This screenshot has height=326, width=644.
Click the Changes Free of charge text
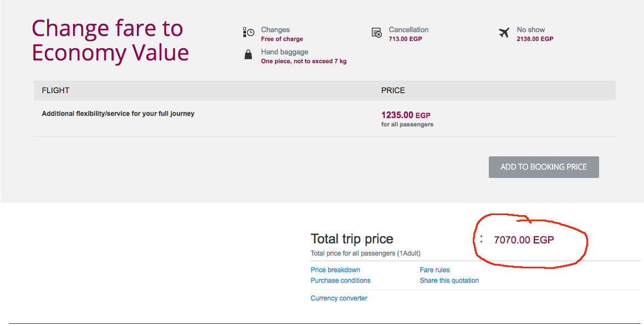282,39
